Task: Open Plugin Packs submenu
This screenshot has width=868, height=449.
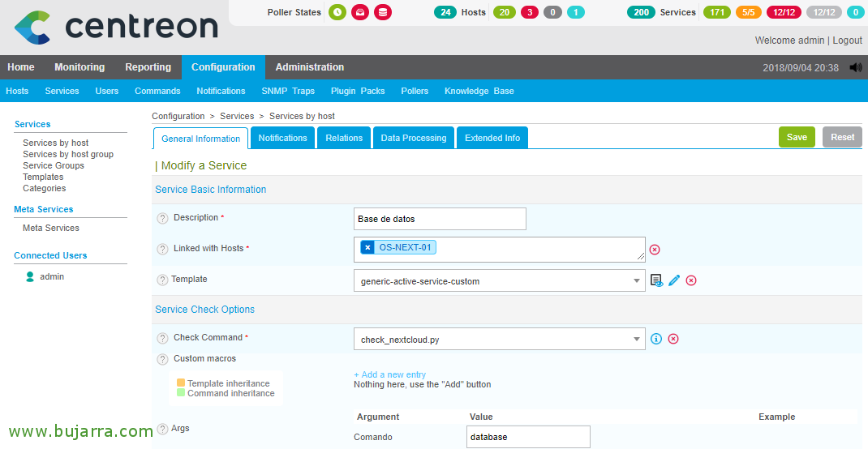Action: (358, 91)
